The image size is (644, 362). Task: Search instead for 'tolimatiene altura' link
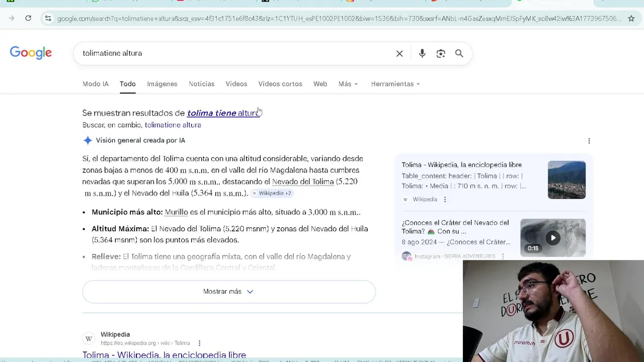click(x=173, y=125)
